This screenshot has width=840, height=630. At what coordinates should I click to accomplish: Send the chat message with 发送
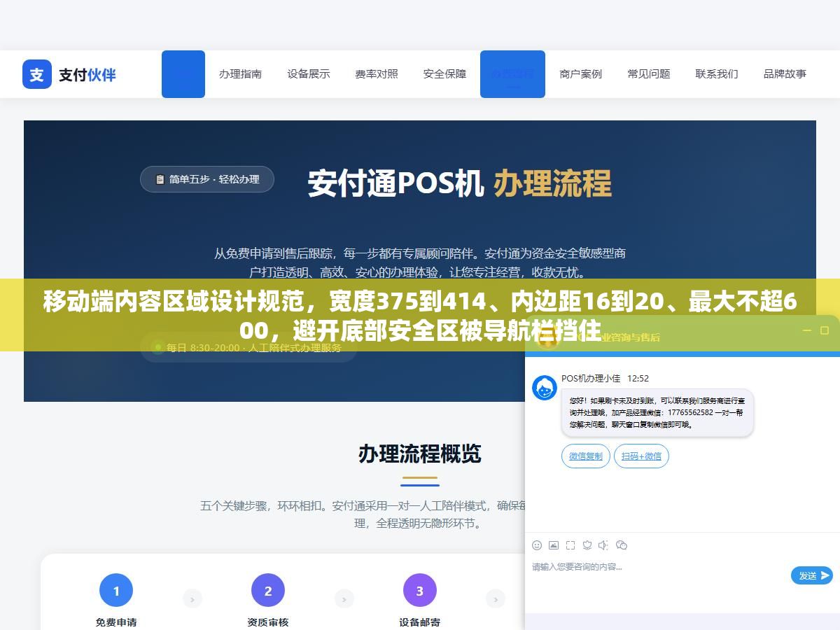click(x=812, y=575)
